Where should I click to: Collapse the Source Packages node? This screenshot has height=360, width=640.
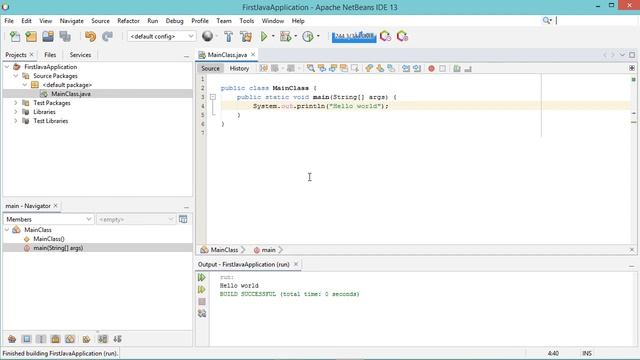(16, 76)
